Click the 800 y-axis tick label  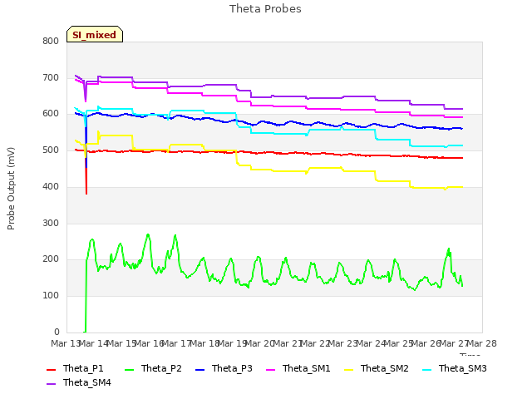coord(51,41)
